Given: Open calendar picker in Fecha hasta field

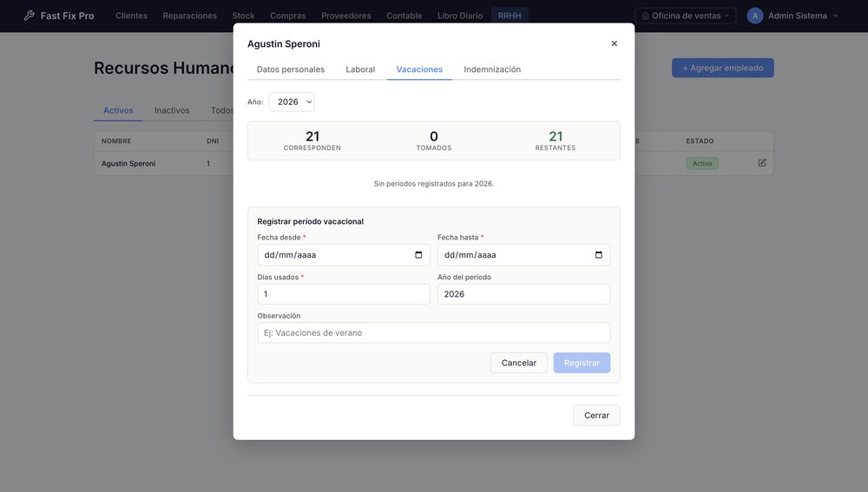Looking at the screenshot, I should click(598, 254).
